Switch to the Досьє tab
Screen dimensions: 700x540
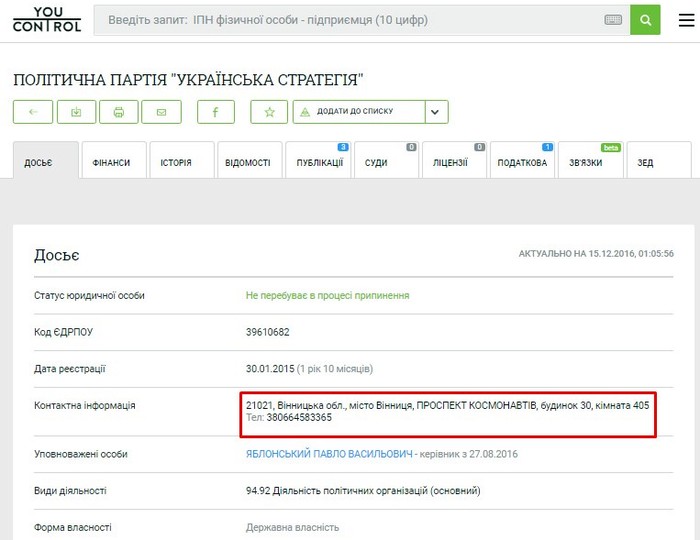pyautogui.click(x=46, y=160)
